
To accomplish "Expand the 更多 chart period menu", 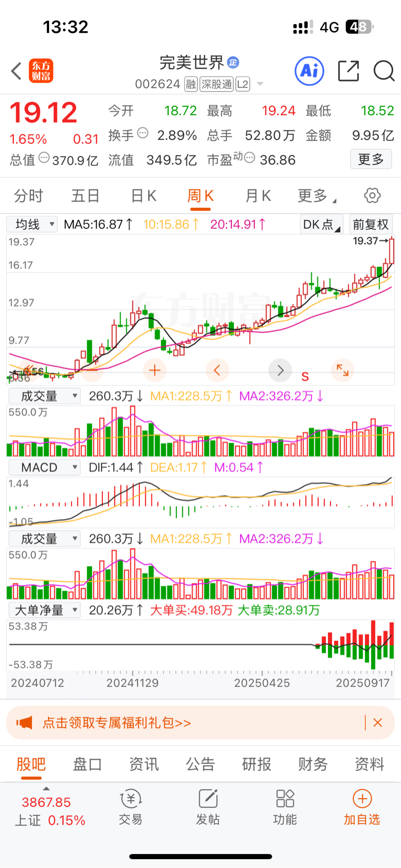I will (x=316, y=196).
